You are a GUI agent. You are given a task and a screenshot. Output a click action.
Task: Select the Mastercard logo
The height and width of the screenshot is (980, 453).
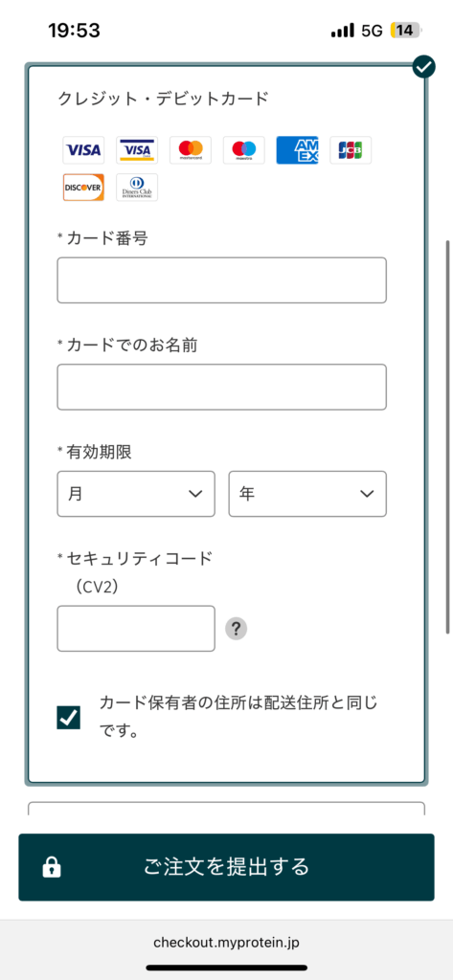coord(191,150)
